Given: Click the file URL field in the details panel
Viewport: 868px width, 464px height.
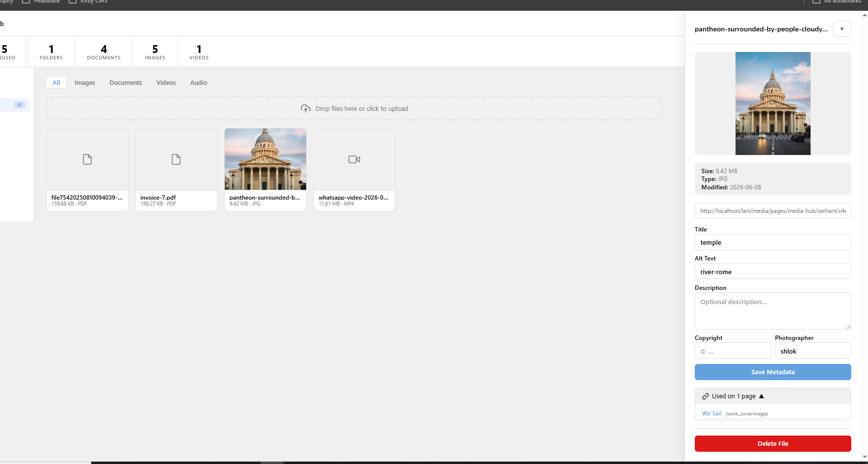Looking at the screenshot, I should coord(773,211).
